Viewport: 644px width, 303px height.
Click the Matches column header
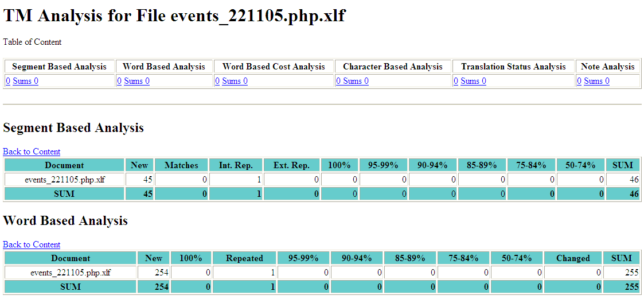point(181,165)
